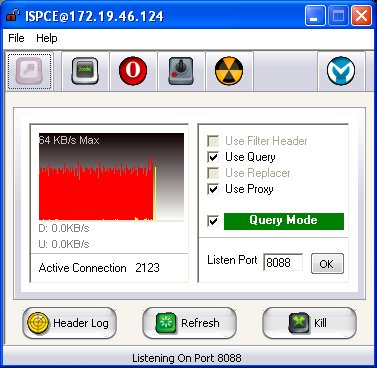
Task: Click the pink key toolbar icon
Action: pyautogui.click(x=29, y=71)
